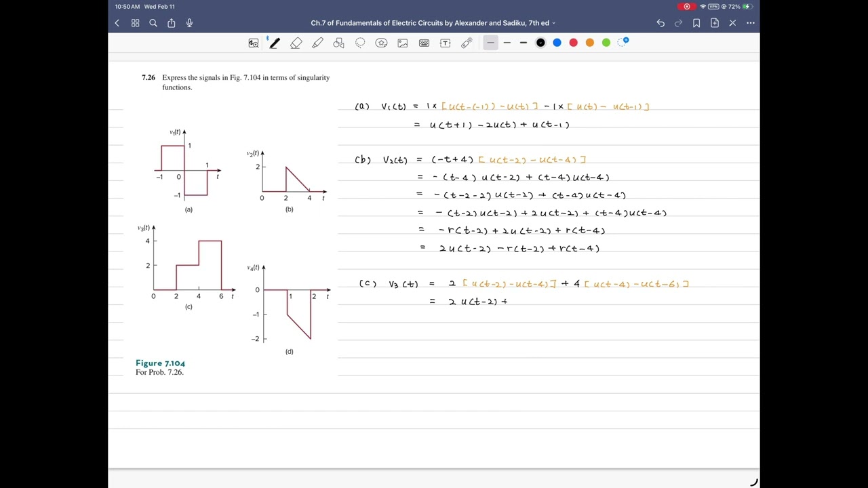Open the search tool
Screen dimensions: 868x488
(153, 23)
